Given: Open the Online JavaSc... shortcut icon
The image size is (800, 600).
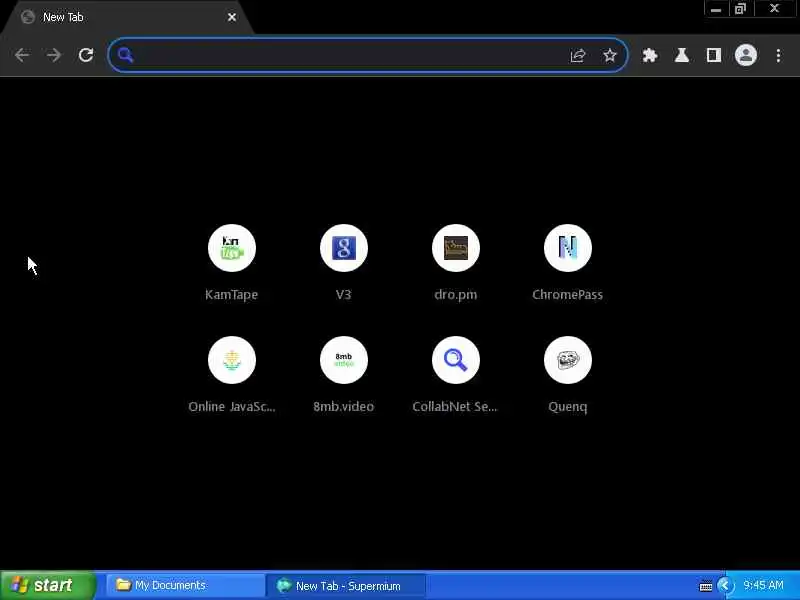Looking at the screenshot, I should point(232,360).
